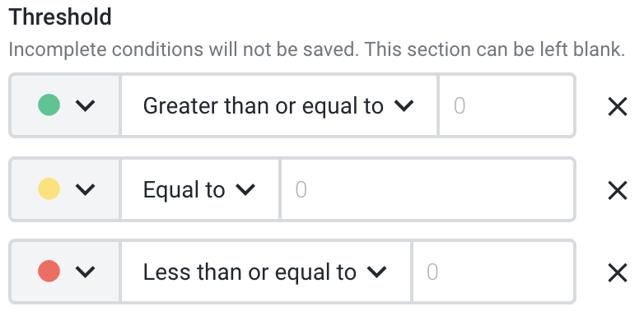Click the green color dot
The width and height of the screenshot is (644, 316).
[x=49, y=105]
